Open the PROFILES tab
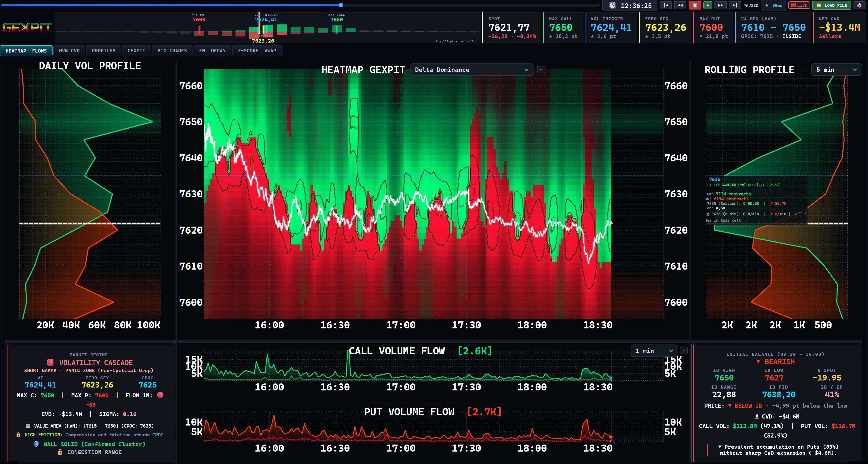The width and height of the screenshot is (868, 464). 103,50
